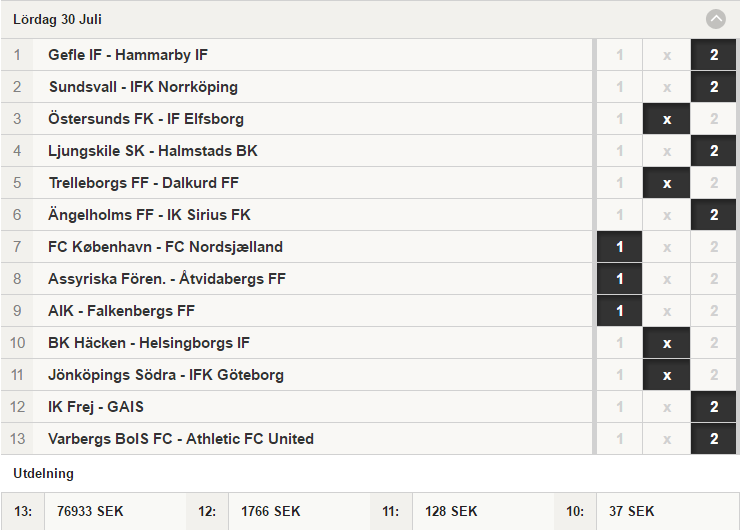This screenshot has height=530, width=740.
Task: Toggle the x outcome for Östersunds FK - IF Elfsborg
Action: click(666, 119)
